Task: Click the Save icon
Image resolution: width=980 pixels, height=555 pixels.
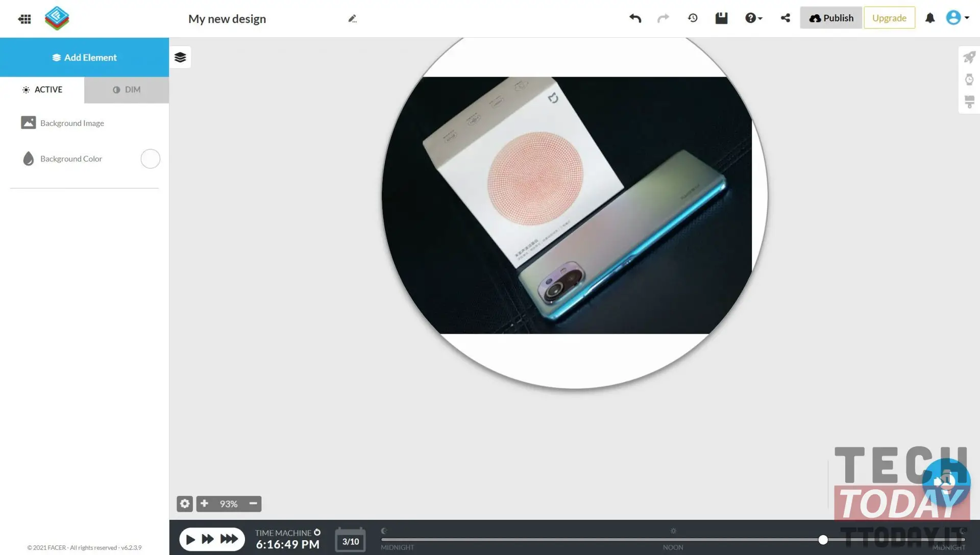Action: [722, 18]
